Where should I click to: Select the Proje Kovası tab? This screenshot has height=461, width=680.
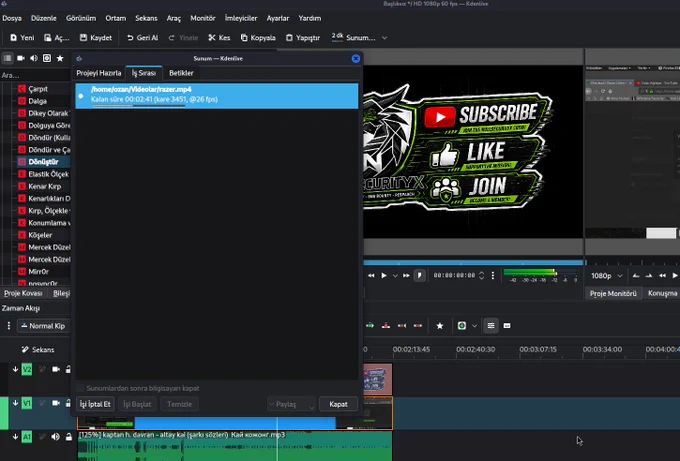23,294
